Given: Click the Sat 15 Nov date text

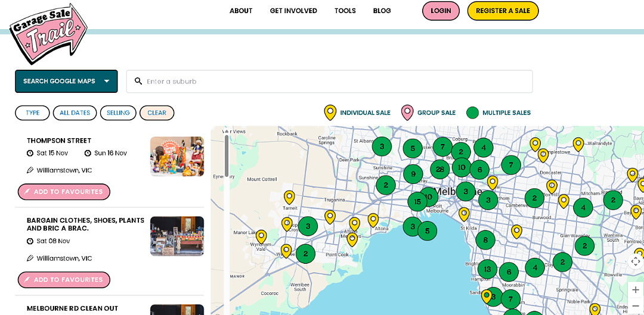Looking at the screenshot, I should (52, 153).
